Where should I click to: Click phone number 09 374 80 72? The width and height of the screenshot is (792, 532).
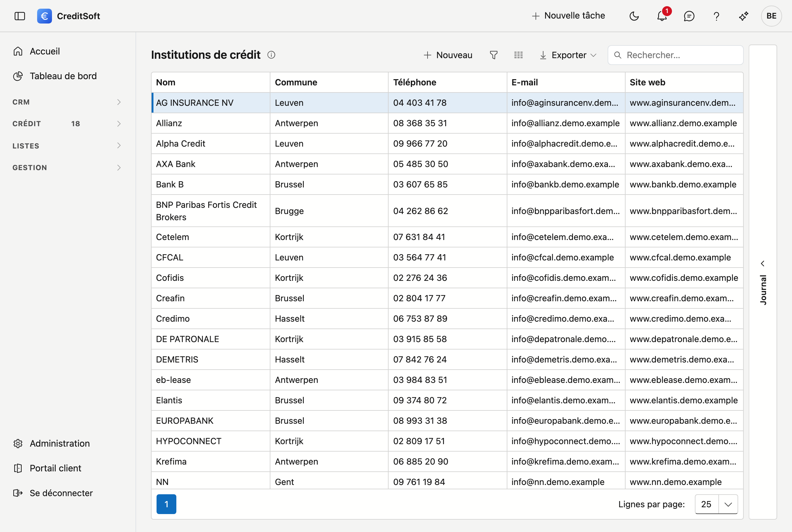[x=420, y=400]
